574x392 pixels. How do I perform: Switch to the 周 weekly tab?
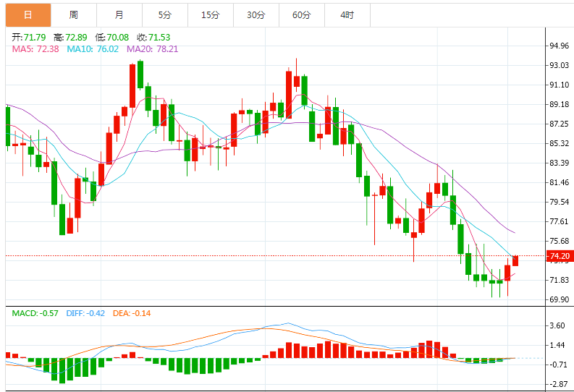point(74,15)
